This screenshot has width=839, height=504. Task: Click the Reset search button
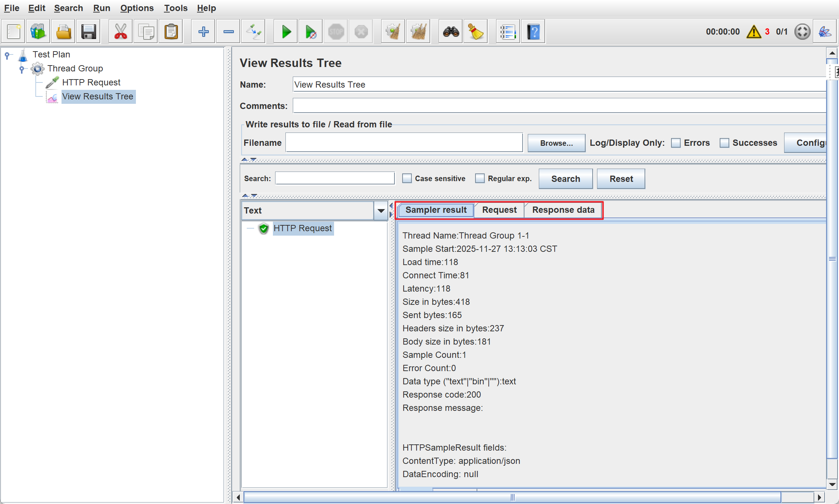[621, 179]
